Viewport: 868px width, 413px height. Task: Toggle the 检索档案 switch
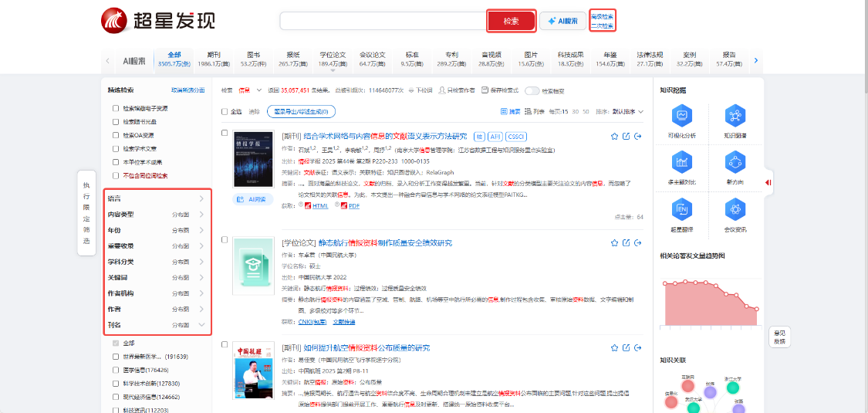click(x=532, y=90)
